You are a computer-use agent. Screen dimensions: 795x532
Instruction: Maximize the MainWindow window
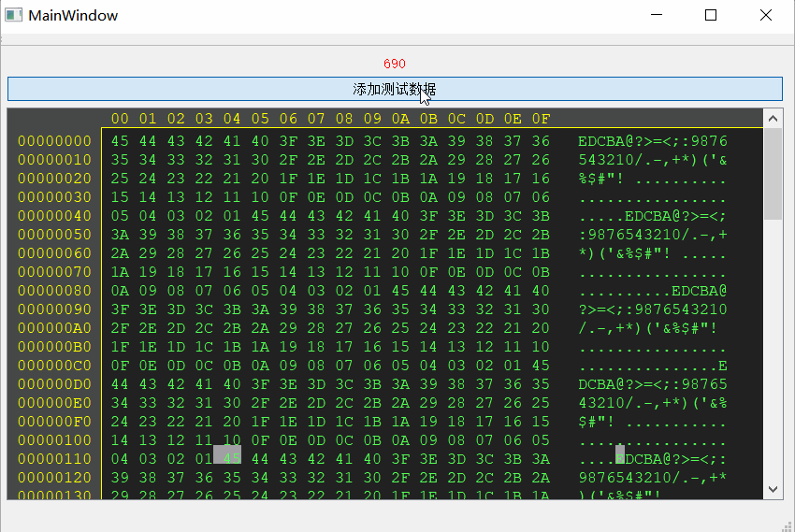711,15
